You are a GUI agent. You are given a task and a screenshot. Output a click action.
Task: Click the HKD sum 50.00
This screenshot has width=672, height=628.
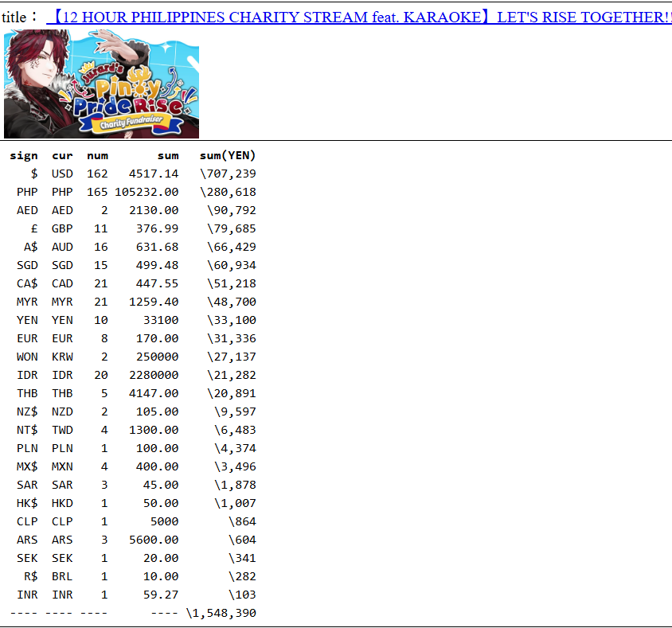point(161,503)
